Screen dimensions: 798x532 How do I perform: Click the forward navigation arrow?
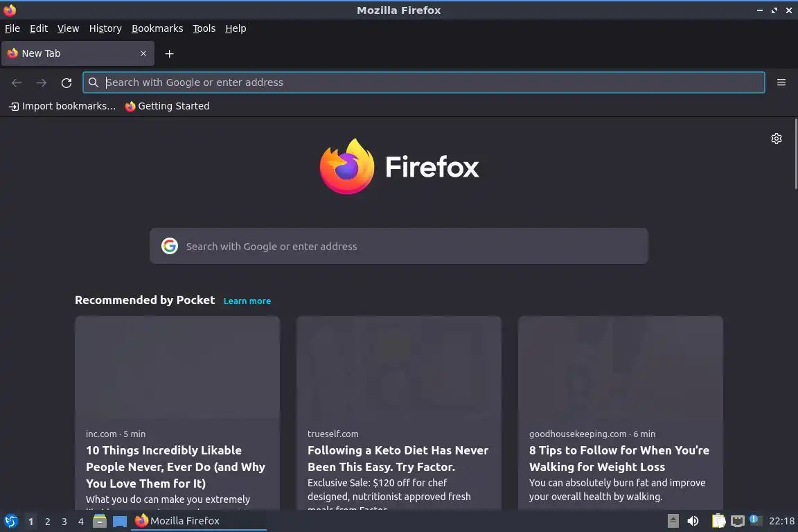coord(42,82)
